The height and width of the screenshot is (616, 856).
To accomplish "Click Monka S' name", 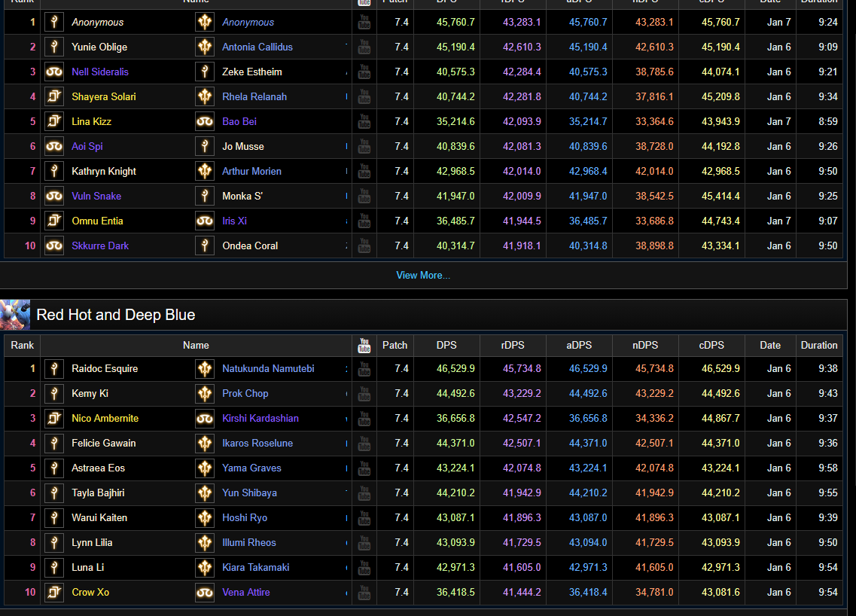I will 242,196.
